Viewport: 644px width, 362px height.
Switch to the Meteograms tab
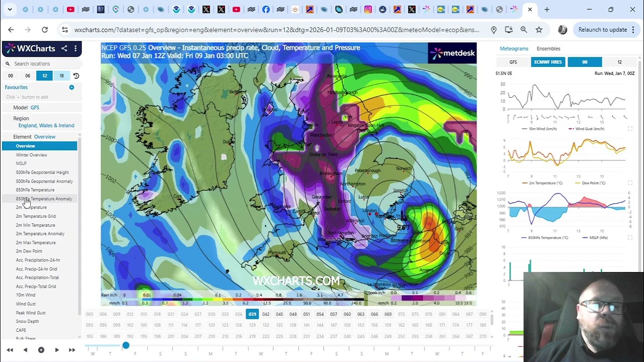514,49
